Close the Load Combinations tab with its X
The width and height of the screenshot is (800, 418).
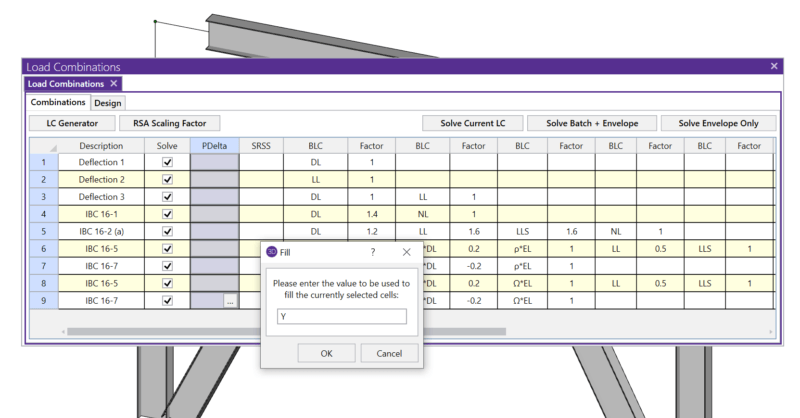[x=114, y=84]
